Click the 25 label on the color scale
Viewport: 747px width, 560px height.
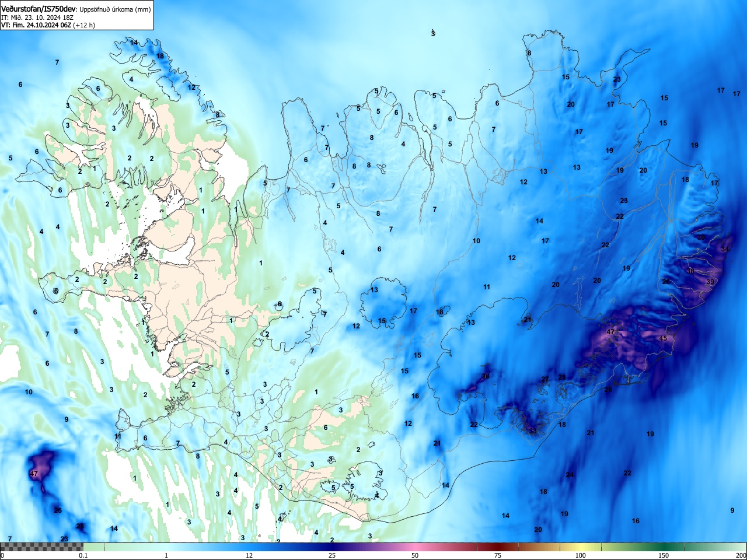coord(332,555)
